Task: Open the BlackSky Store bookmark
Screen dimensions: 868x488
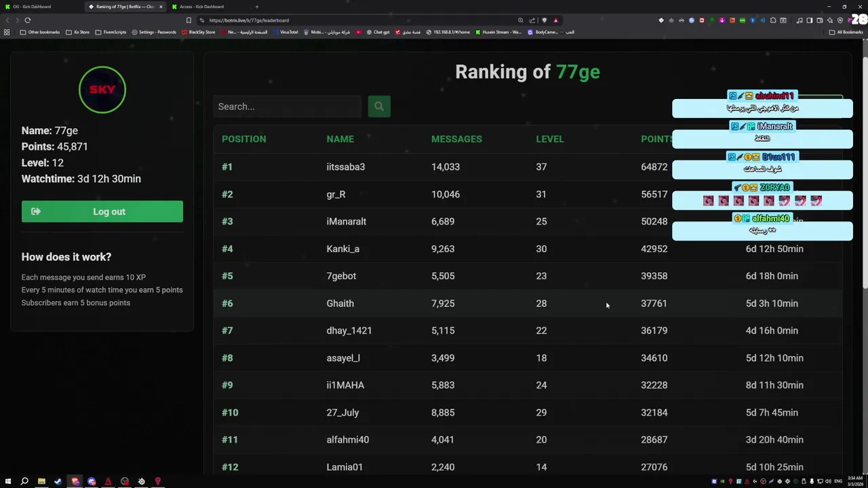Action: tap(198, 32)
